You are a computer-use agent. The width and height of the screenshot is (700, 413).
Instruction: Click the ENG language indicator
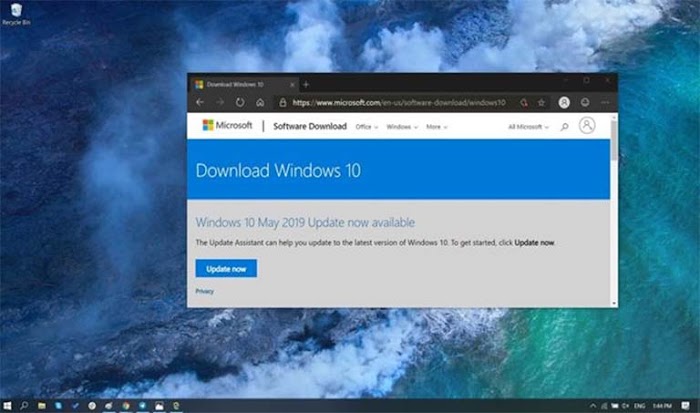(x=640, y=406)
